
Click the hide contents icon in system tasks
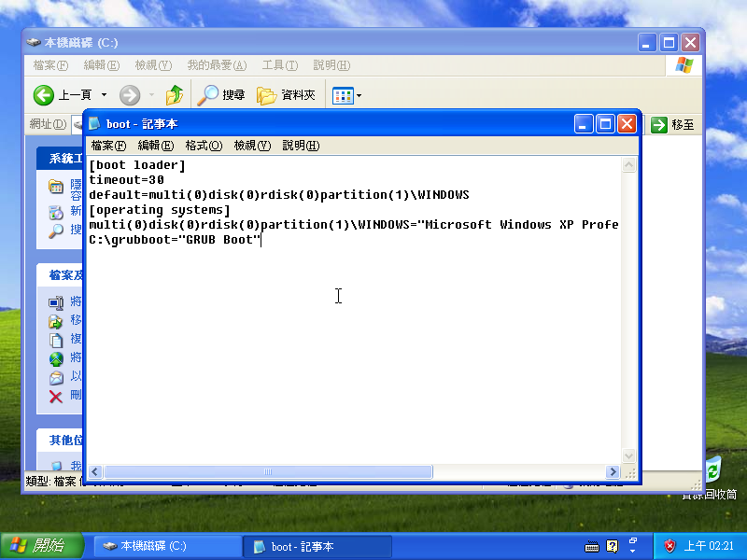pos(56,186)
